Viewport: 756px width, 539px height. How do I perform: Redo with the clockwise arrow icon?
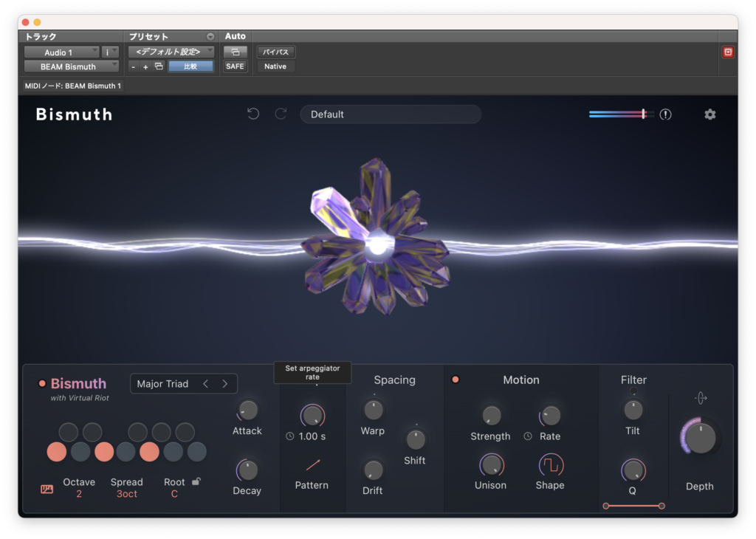[x=281, y=114]
